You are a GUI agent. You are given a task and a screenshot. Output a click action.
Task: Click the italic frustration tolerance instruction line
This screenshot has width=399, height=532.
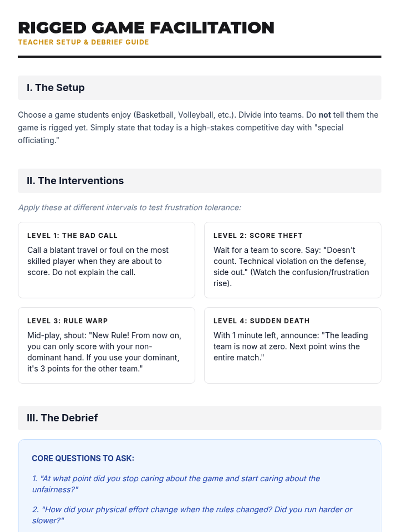pyautogui.click(x=130, y=207)
